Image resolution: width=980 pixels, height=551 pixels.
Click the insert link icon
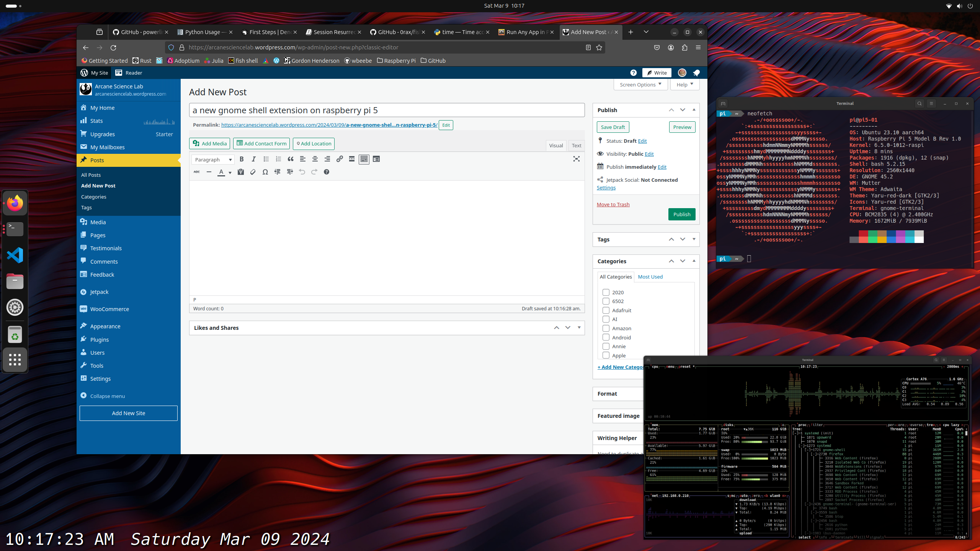pos(340,159)
